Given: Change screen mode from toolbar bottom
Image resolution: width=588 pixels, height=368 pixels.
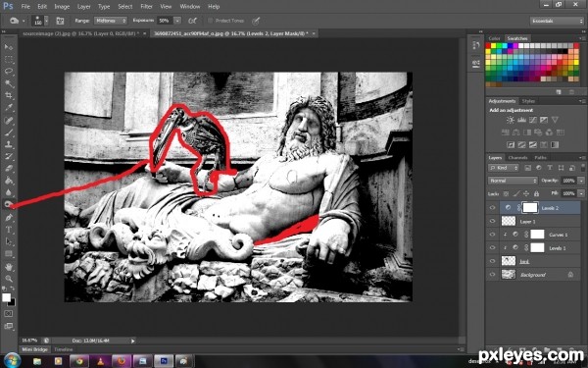Looking at the screenshot, I should 8,326.
